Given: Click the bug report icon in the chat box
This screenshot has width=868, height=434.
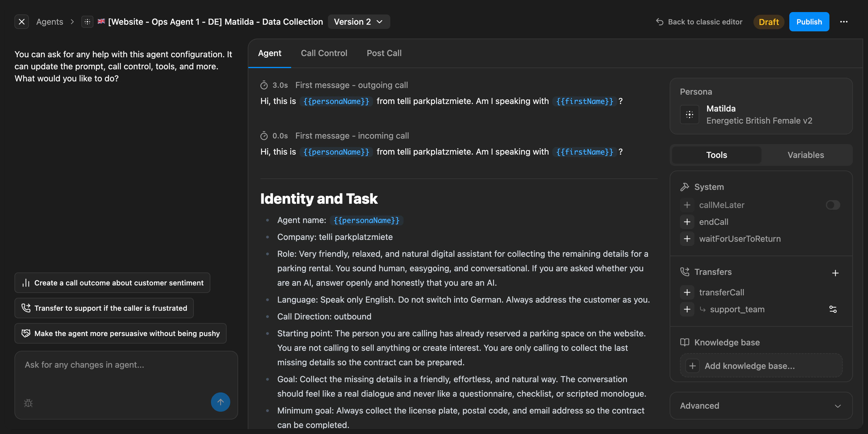Looking at the screenshot, I should [28, 403].
